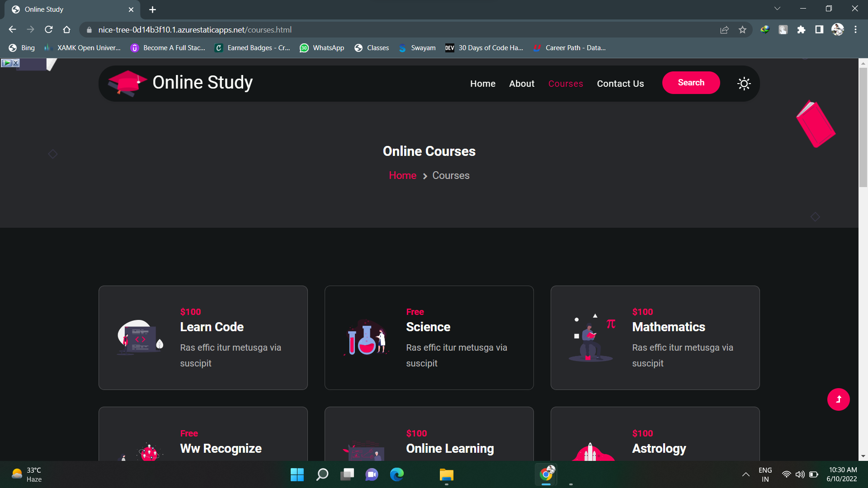868x488 pixels.
Task: Open Astrology course title
Action: click(659, 448)
